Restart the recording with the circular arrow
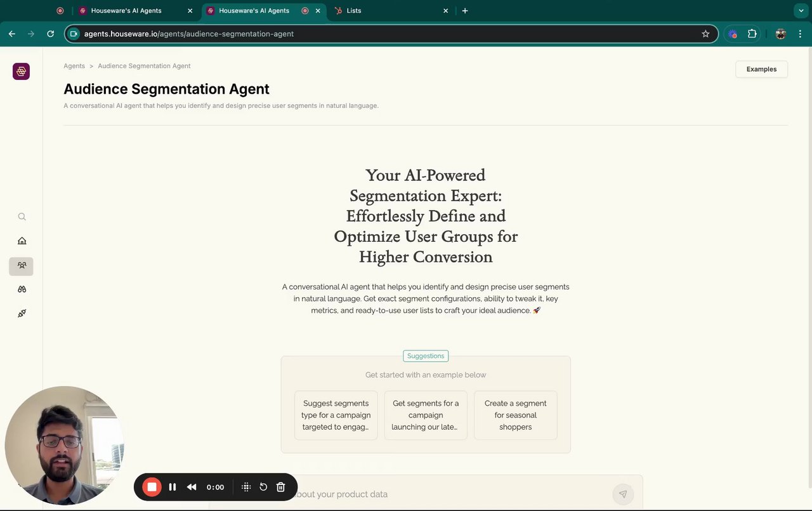 (x=263, y=487)
